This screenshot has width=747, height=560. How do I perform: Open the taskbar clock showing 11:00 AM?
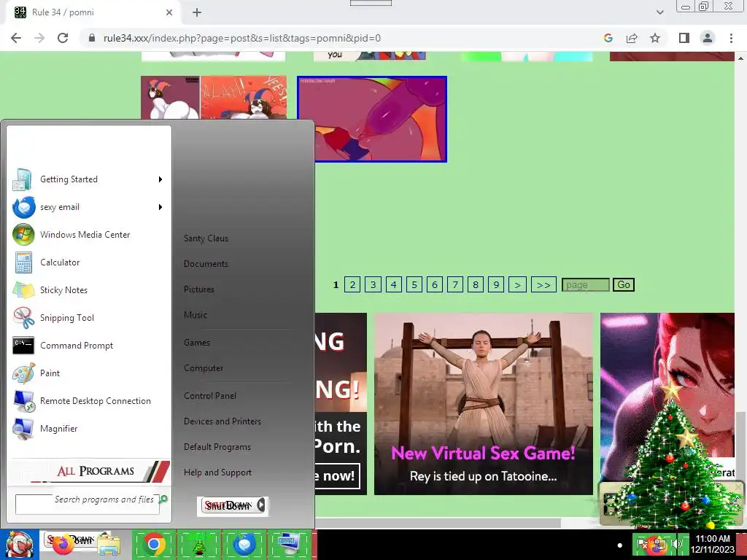[713, 544]
